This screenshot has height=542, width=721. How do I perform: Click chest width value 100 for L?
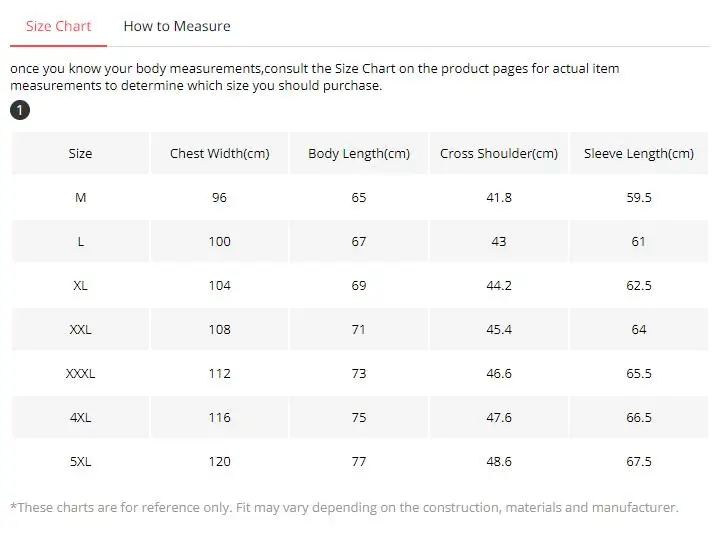[219, 242]
